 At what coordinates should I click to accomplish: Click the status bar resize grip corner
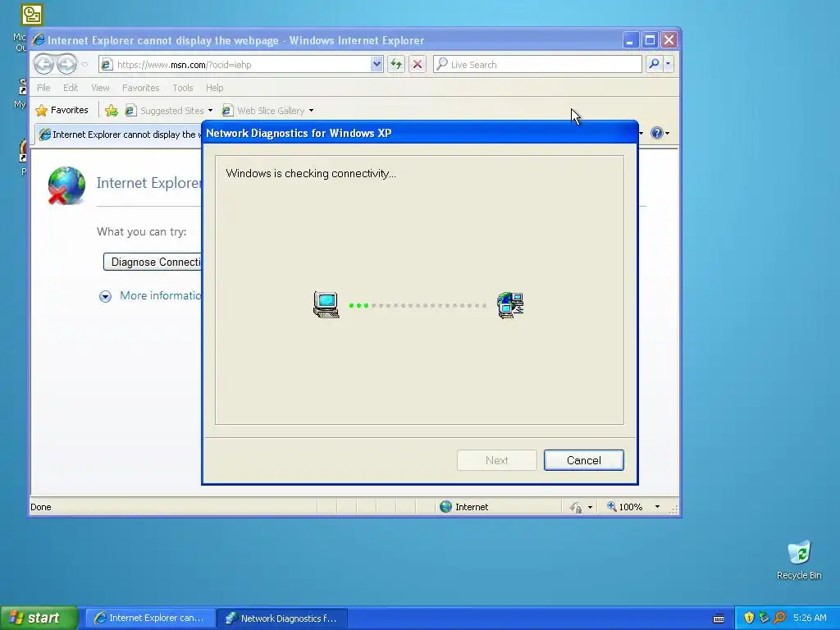point(674,509)
